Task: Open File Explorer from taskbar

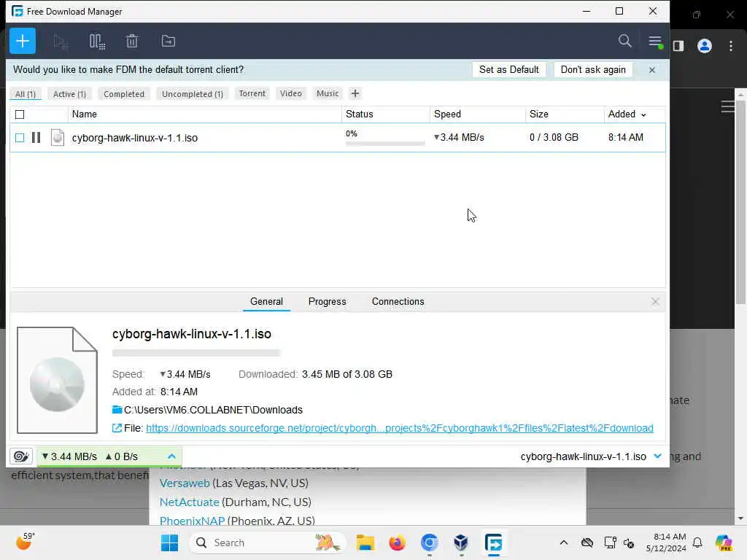Action: point(365,542)
